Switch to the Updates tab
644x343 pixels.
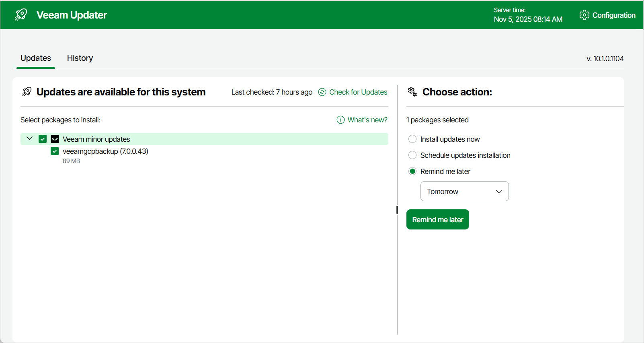[36, 58]
